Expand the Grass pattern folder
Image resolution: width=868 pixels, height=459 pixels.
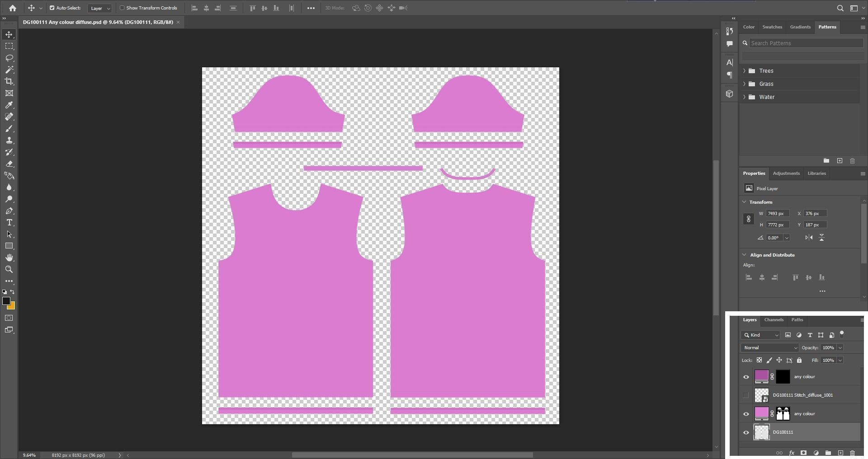tap(744, 84)
